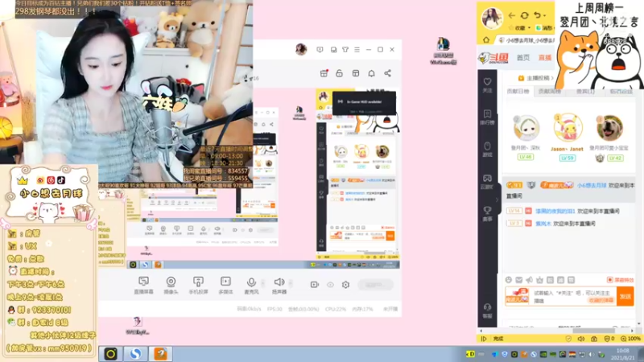Open the megaphone icon in chat toolbar
Viewport: 644px width, 362px height.
530,280
